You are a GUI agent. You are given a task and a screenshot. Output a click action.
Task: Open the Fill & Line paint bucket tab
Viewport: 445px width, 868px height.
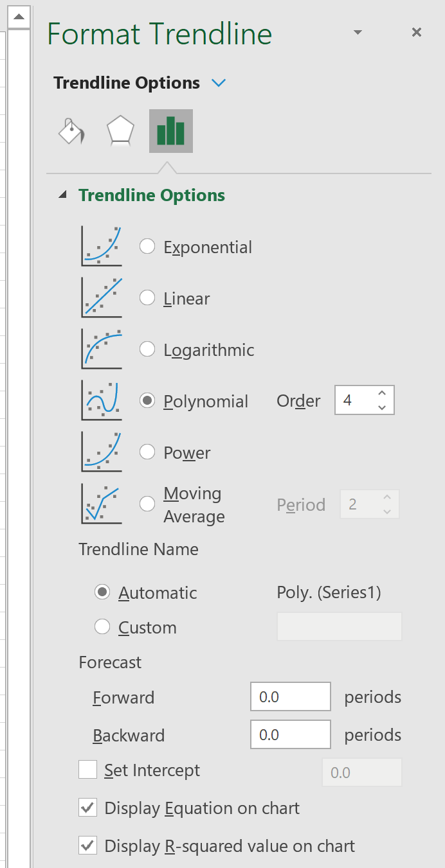pyautogui.click(x=71, y=131)
